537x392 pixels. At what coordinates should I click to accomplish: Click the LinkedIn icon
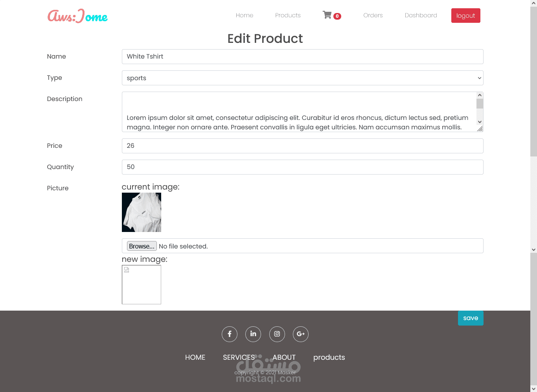coord(253,334)
